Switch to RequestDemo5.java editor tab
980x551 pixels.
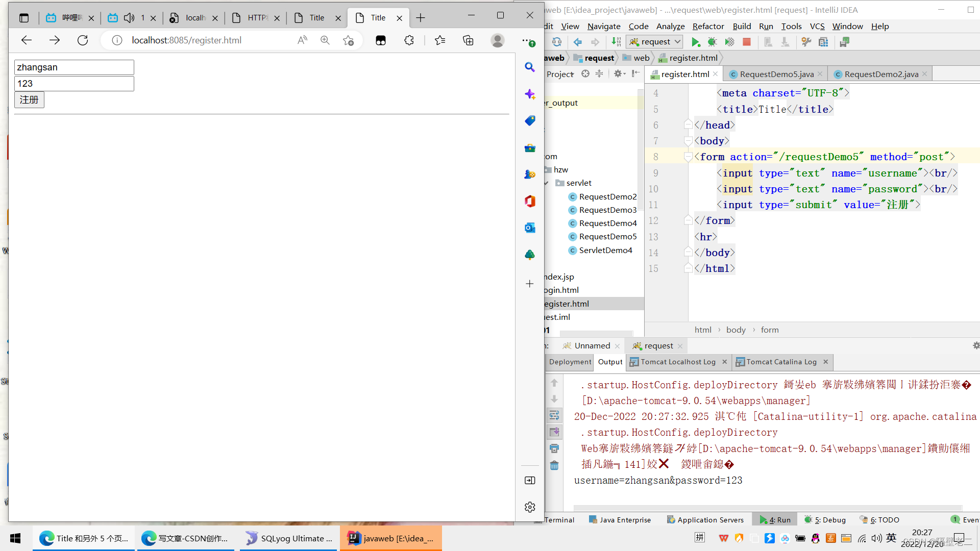(x=776, y=74)
